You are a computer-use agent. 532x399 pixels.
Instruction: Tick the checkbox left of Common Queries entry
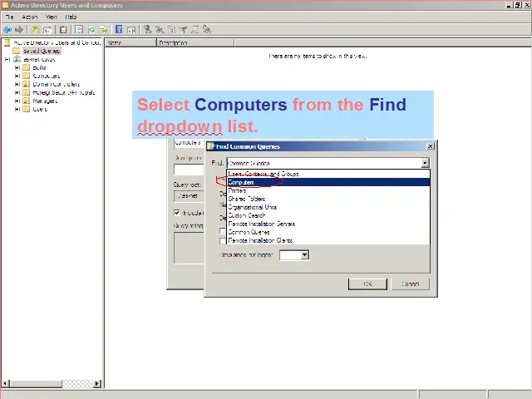pos(223,232)
